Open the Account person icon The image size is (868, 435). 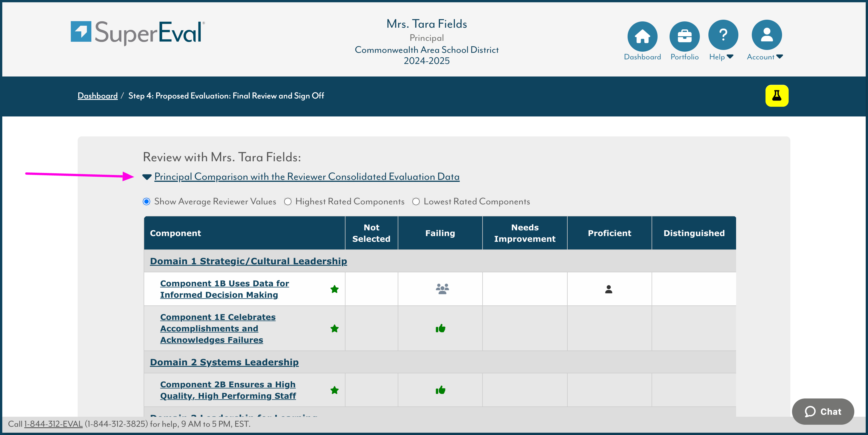pos(767,35)
